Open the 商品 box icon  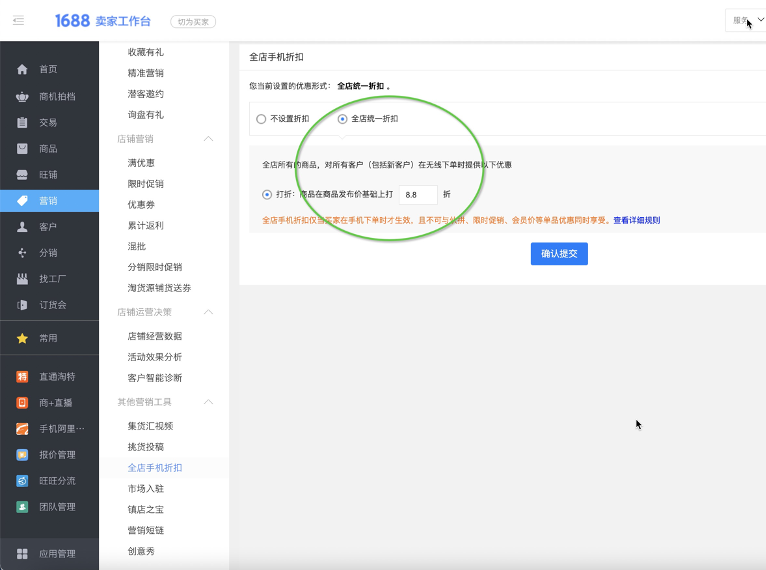(x=22, y=148)
